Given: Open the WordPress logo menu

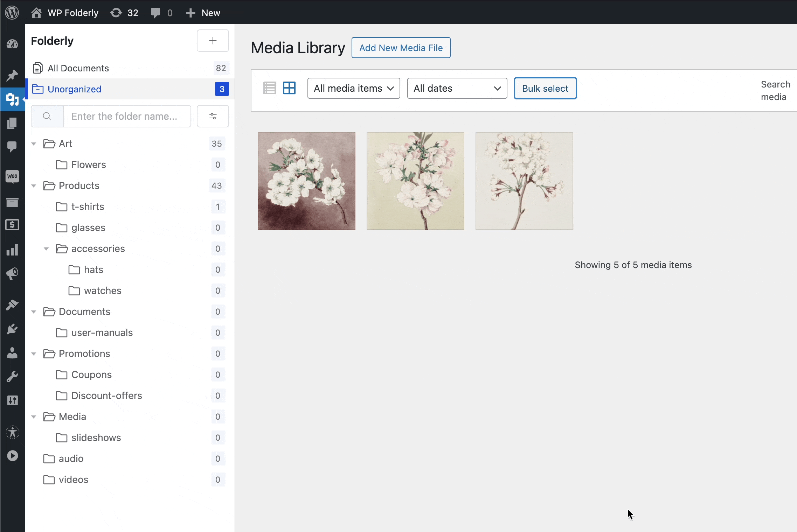Looking at the screenshot, I should (x=12, y=13).
